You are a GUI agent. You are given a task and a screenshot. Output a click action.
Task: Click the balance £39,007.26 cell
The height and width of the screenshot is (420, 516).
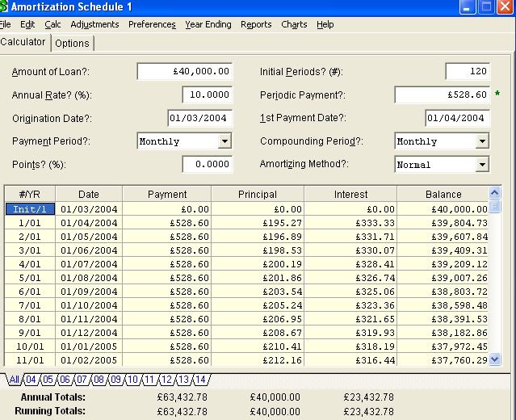(x=443, y=278)
